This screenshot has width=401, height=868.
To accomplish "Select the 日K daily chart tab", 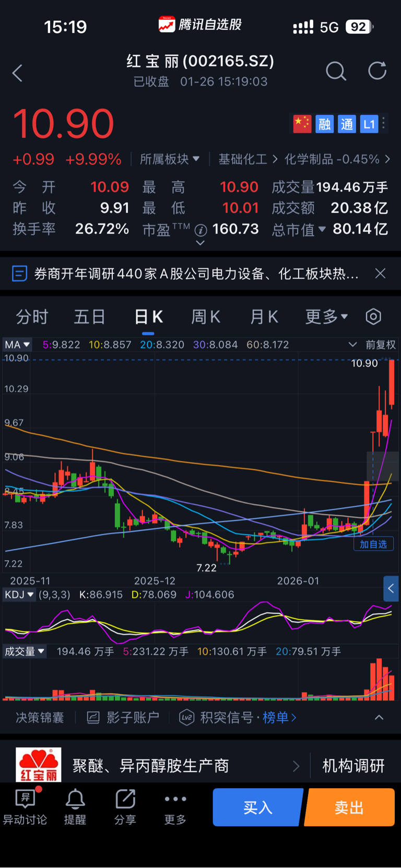I will [148, 316].
